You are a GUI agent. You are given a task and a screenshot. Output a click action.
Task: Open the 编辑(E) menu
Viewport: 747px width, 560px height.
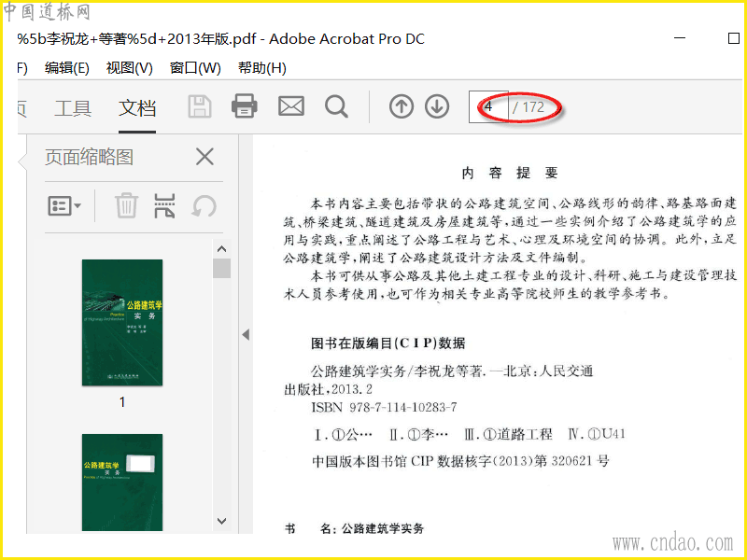pos(66,68)
